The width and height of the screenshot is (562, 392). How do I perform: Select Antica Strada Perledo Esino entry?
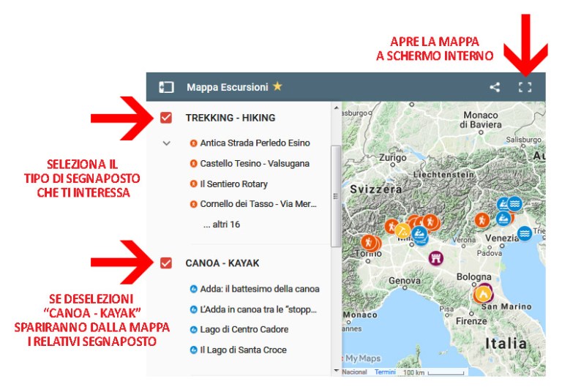pyautogui.click(x=255, y=143)
